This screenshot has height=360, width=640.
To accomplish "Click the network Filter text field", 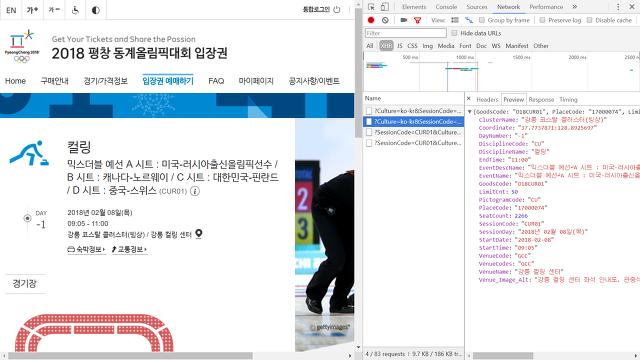I will 405,33.
